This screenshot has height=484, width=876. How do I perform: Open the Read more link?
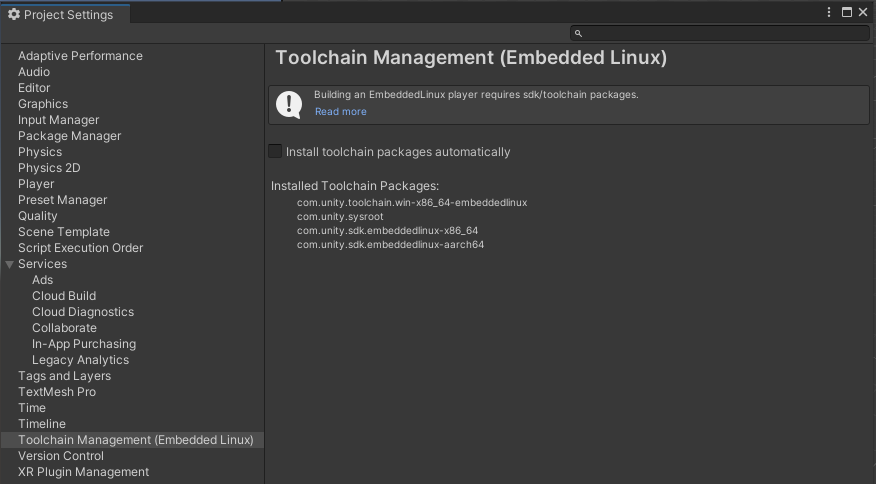click(x=340, y=112)
